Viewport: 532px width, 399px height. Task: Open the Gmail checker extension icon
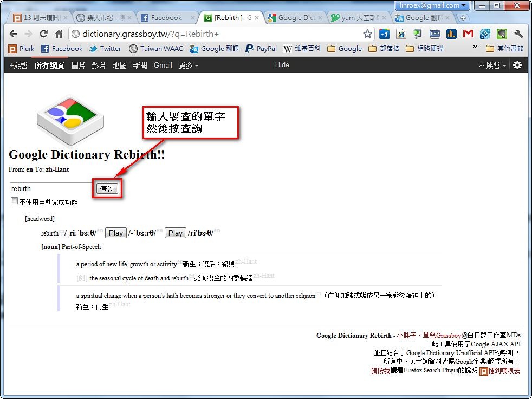[468, 34]
